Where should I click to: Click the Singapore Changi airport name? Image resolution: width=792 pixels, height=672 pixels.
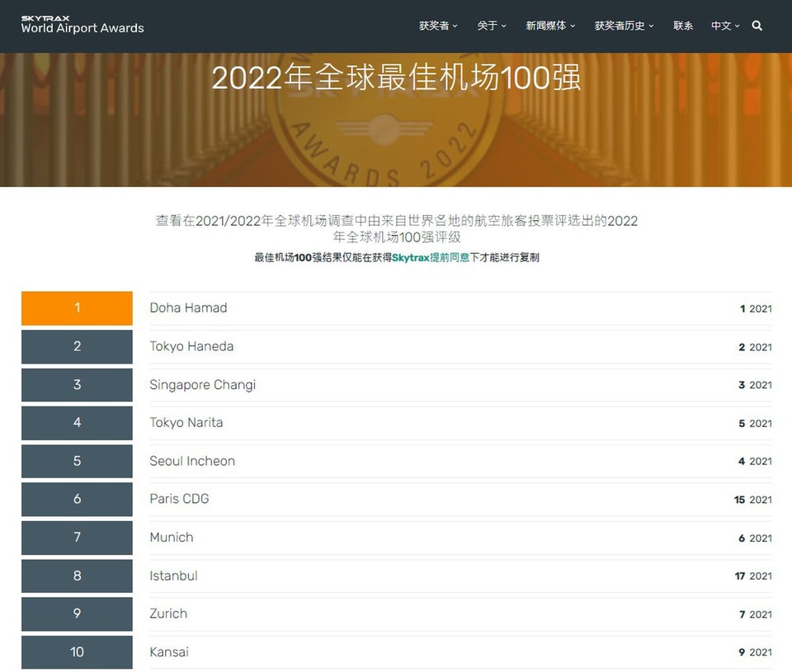click(x=203, y=385)
